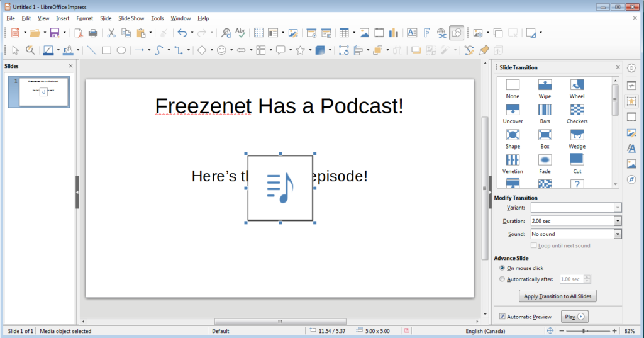Select the Symbol Shapes smiley tool

pyautogui.click(x=221, y=50)
